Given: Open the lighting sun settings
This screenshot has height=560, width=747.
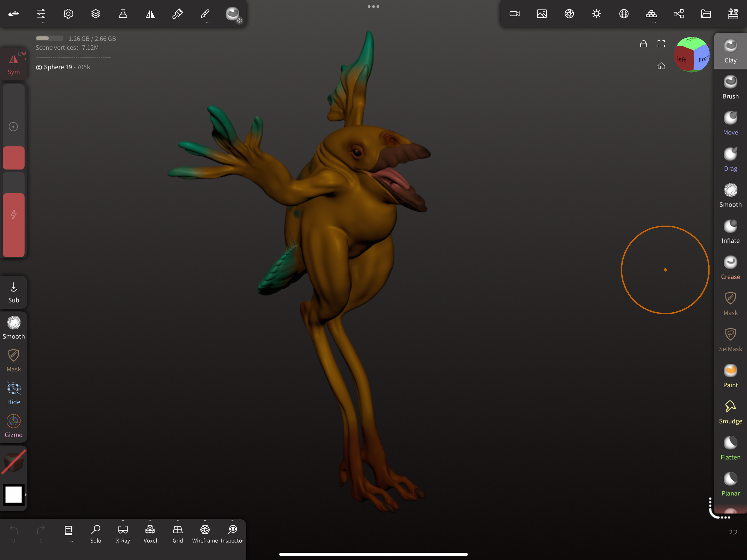Looking at the screenshot, I should (x=596, y=13).
